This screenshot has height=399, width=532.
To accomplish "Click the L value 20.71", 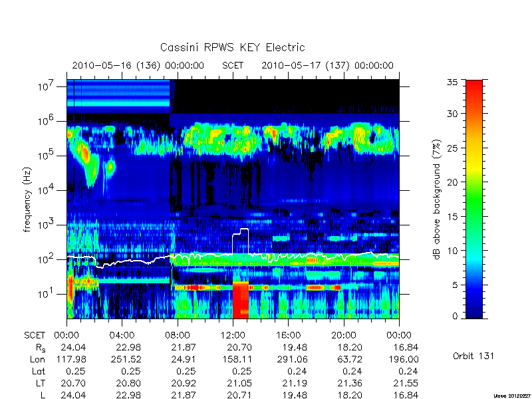I will [239, 395].
